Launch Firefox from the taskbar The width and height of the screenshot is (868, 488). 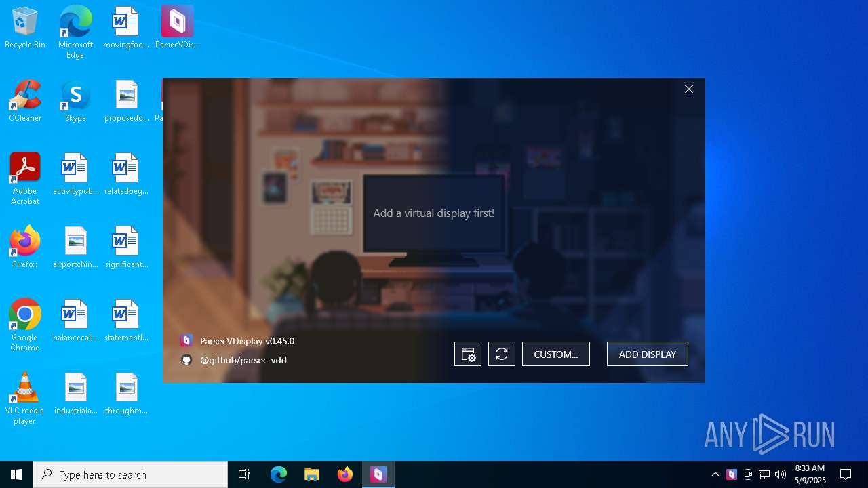tap(345, 474)
